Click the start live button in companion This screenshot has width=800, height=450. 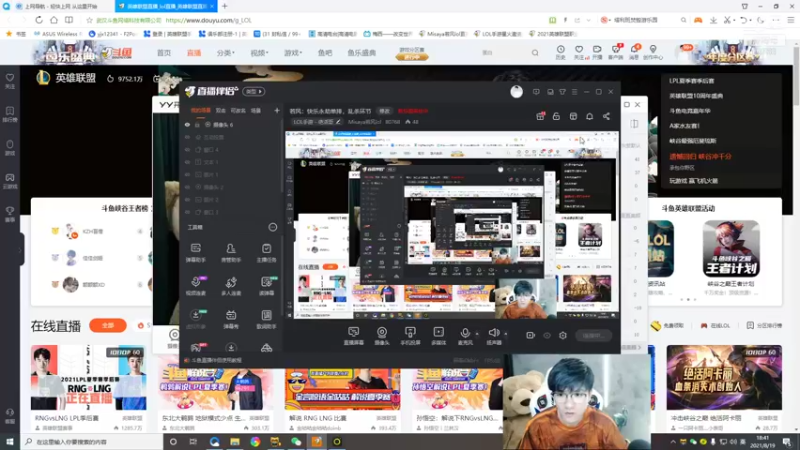[x=593, y=335]
